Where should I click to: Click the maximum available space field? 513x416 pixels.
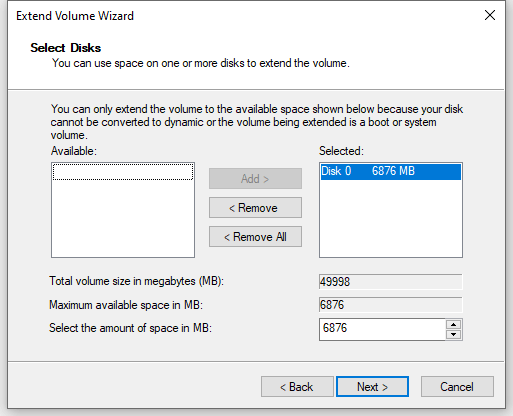point(391,305)
